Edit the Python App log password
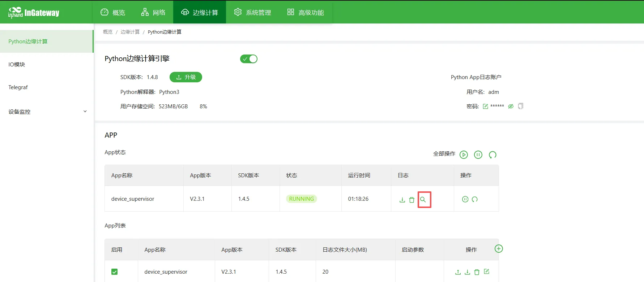The width and height of the screenshot is (644, 282). 485,107
